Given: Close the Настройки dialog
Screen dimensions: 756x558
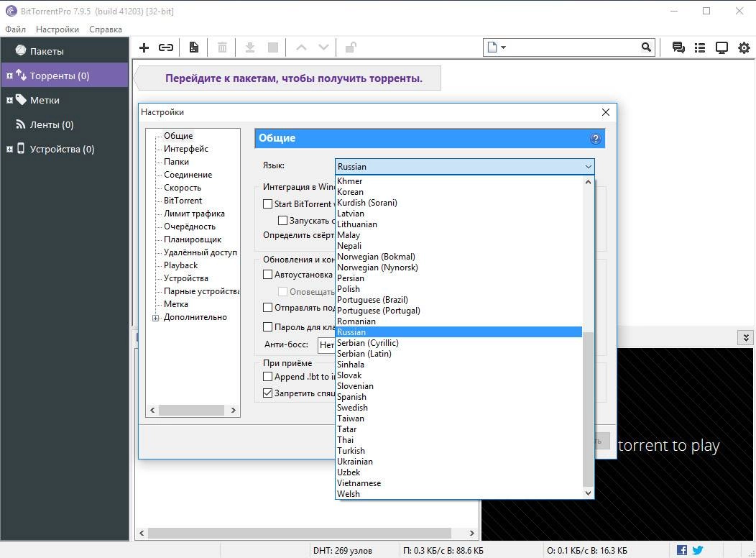Looking at the screenshot, I should [x=606, y=112].
